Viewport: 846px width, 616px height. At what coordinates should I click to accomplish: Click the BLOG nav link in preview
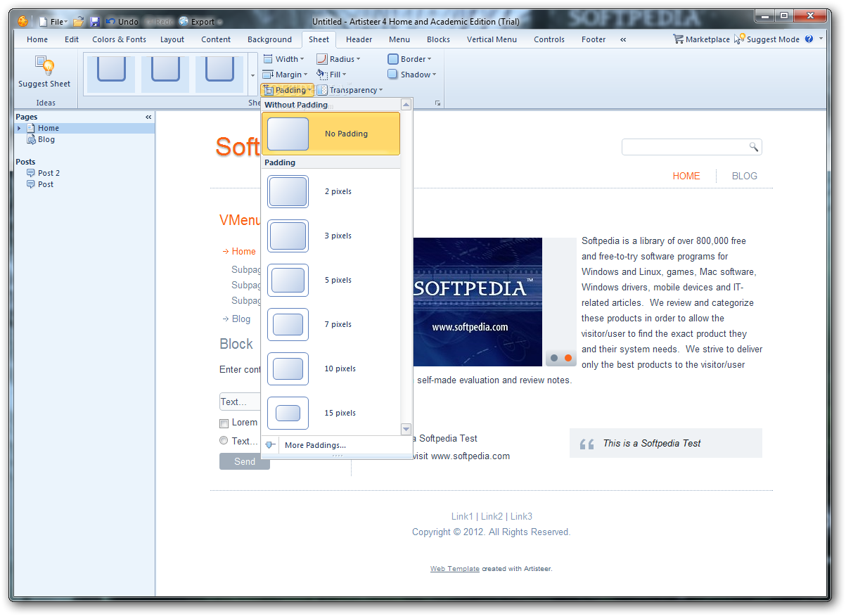(745, 176)
